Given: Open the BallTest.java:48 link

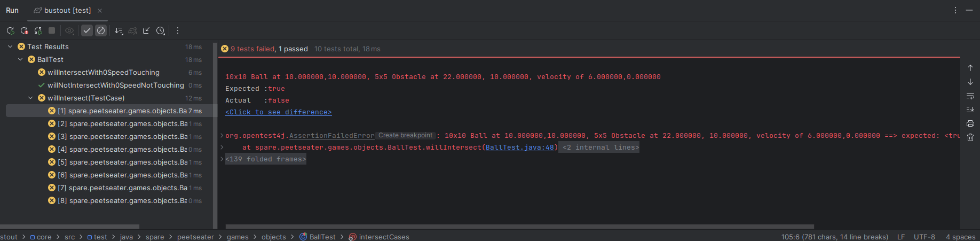Looking at the screenshot, I should click(519, 147).
